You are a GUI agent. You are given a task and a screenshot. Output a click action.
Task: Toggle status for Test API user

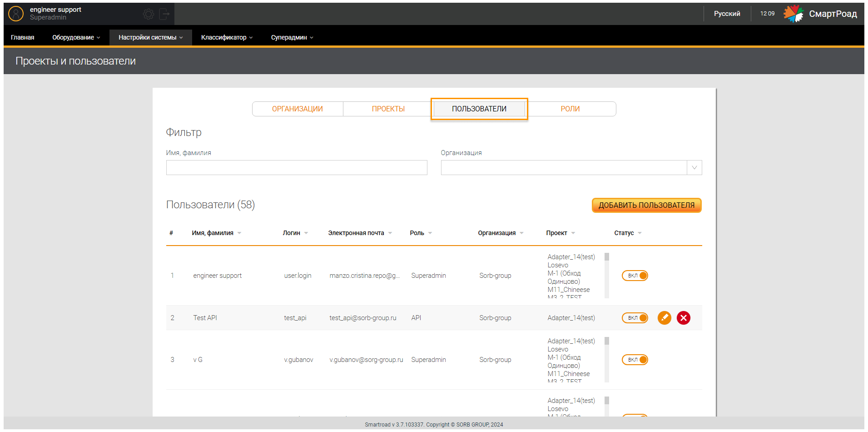635,318
